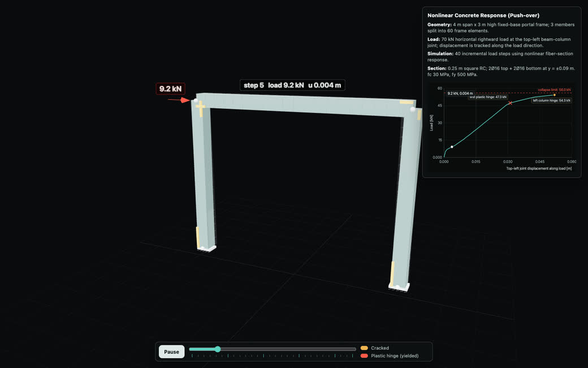Screen dimensions: 588x368
Task: Click the orange Cracked legend swatch
Action: click(364, 348)
